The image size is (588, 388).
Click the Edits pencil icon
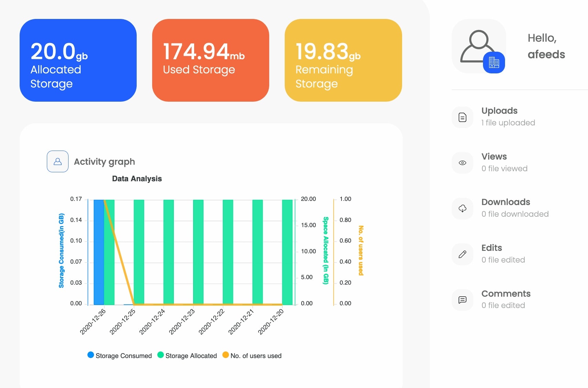coord(462,254)
